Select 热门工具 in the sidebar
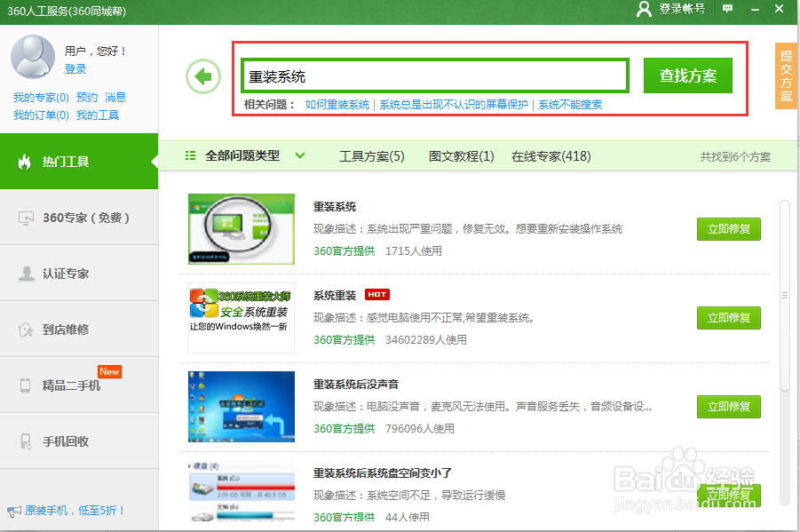This screenshot has width=800, height=532. (x=79, y=162)
